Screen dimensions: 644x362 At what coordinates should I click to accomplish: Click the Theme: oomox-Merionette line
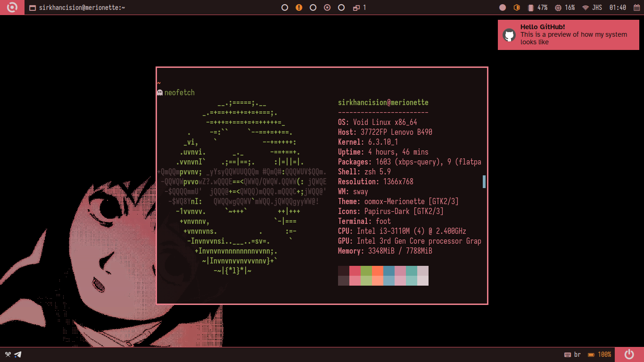tap(398, 202)
